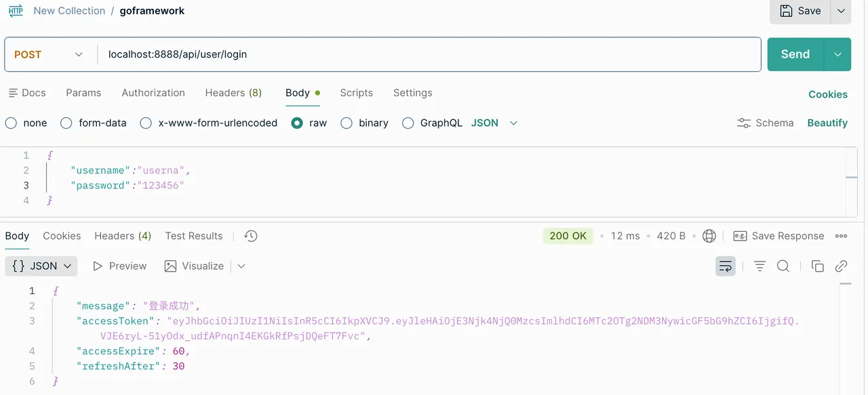
Task: Go to New Collection in the breadcrumb
Action: 69,11
